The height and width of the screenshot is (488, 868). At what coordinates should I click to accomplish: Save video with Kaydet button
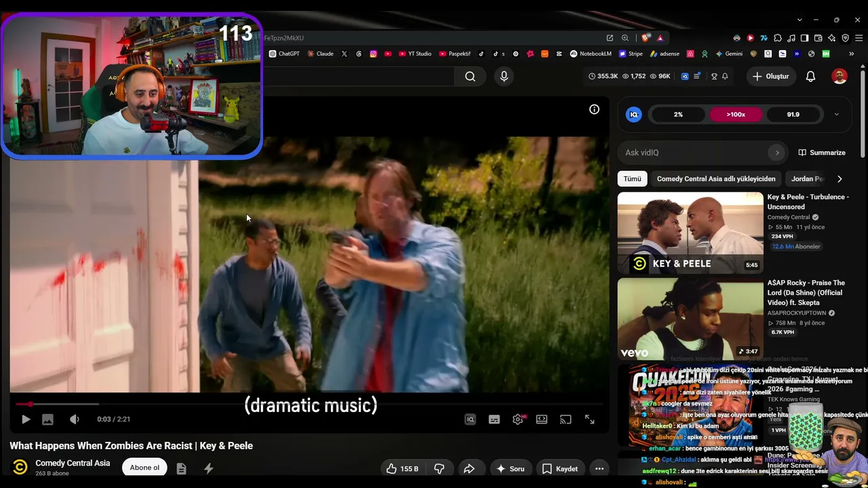coord(560,468)
